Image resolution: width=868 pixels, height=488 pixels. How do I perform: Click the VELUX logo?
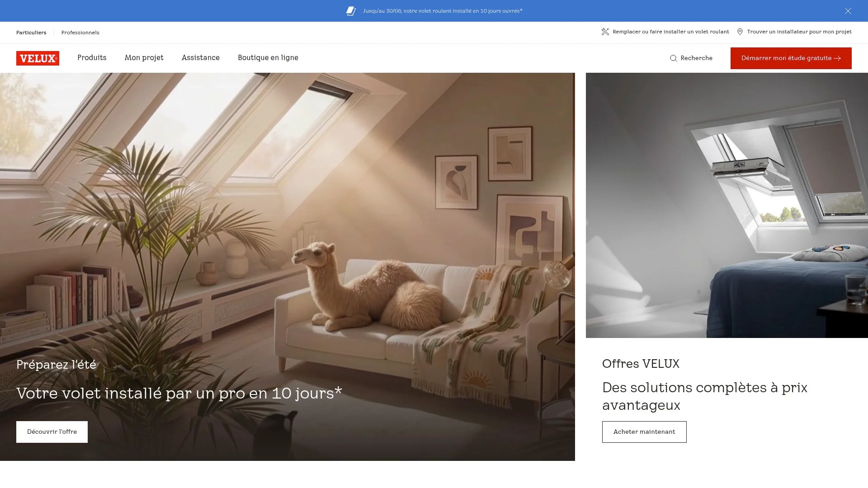38,58
